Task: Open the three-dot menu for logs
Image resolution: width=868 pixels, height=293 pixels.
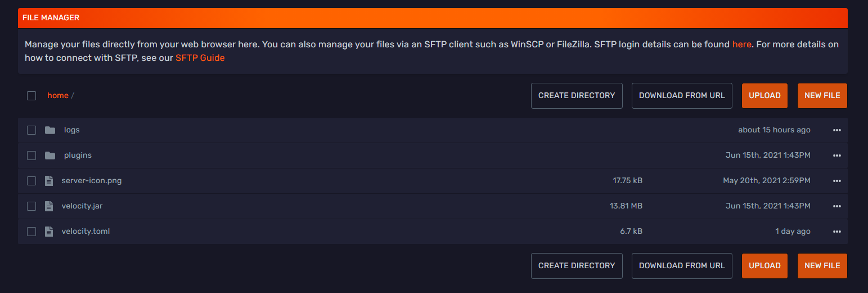Action: click(x=836, y=130)
